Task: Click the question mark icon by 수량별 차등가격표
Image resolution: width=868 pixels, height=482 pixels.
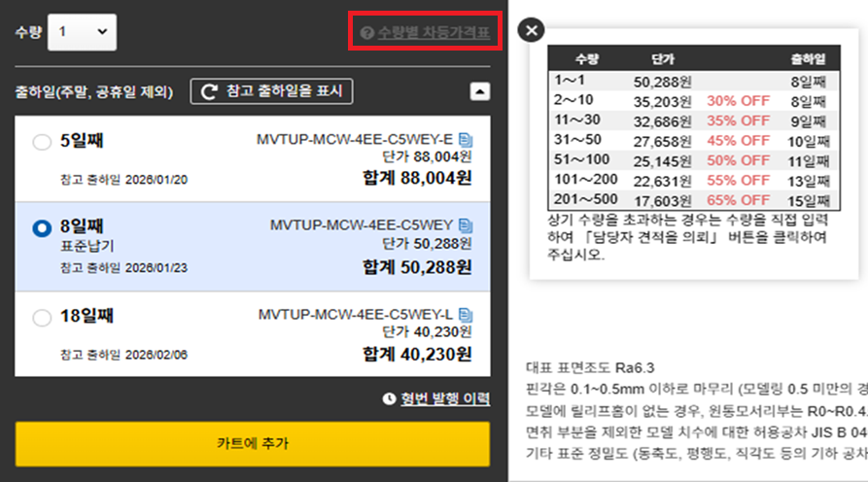Action: pyautogui.click(x=366, y=33)
